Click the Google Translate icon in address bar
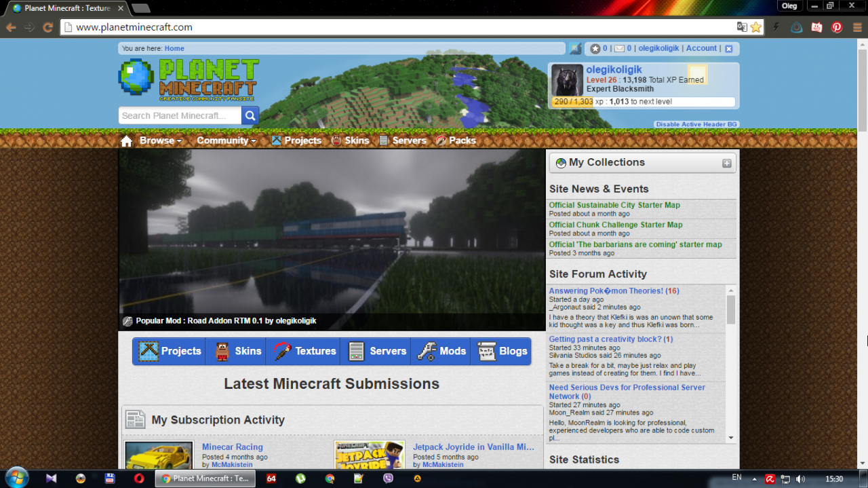 742,27
